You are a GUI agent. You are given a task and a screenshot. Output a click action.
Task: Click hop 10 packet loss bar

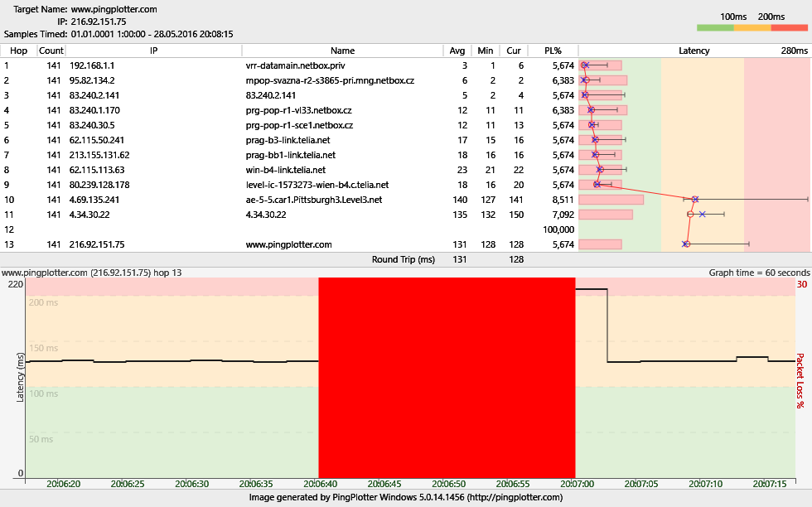(x=611, y=200)
